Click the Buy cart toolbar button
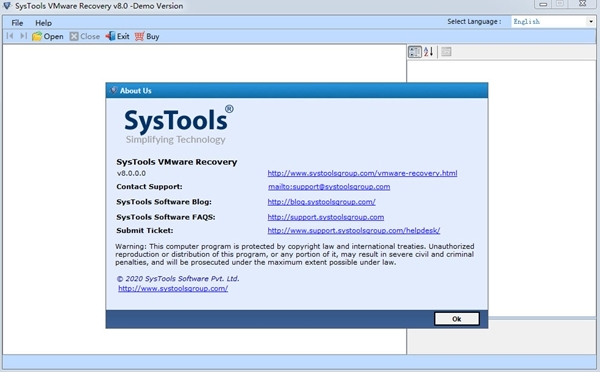 147,36
